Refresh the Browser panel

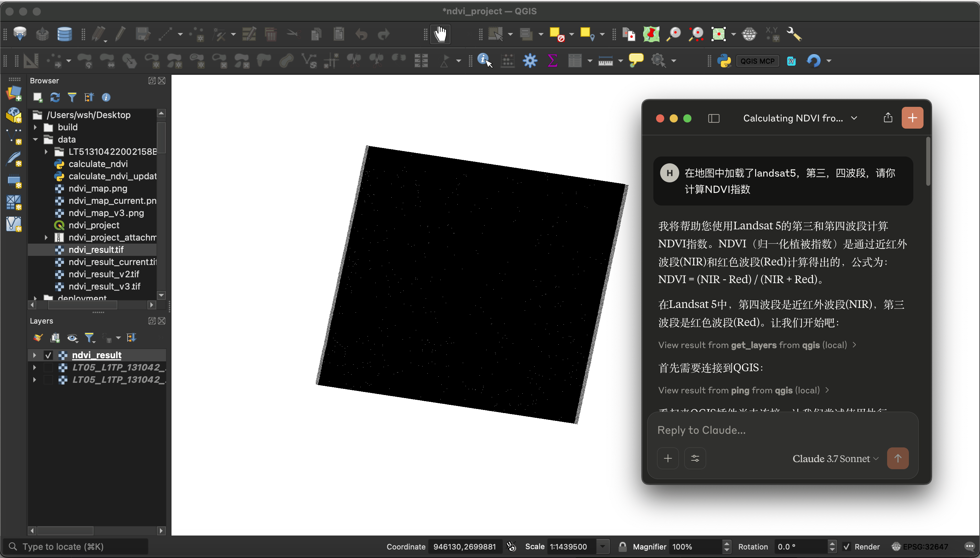(x=55, y=97)
